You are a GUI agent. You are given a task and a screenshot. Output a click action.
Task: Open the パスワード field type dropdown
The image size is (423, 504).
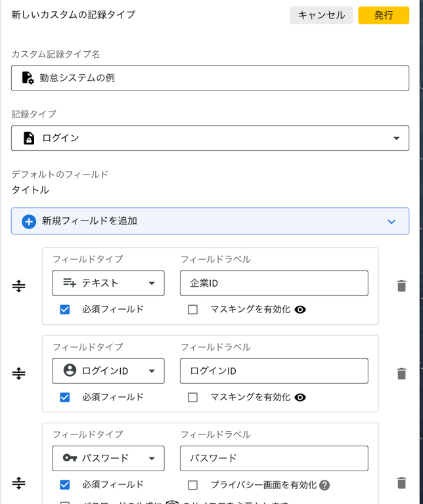108,458
